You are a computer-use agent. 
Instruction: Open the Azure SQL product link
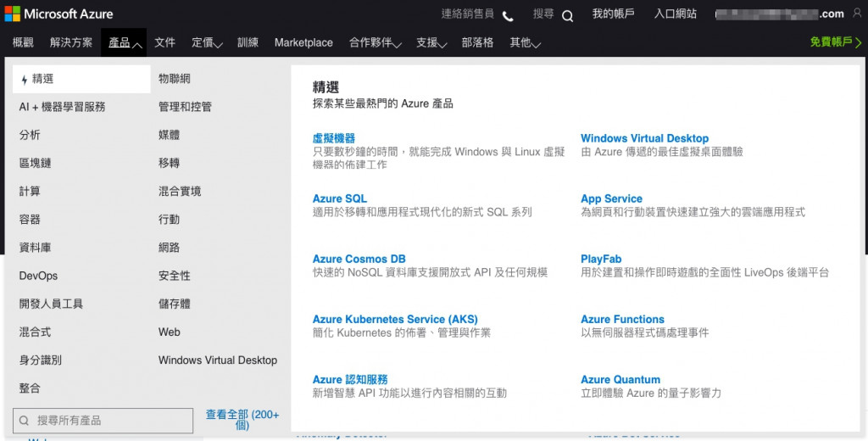[339, 199]
